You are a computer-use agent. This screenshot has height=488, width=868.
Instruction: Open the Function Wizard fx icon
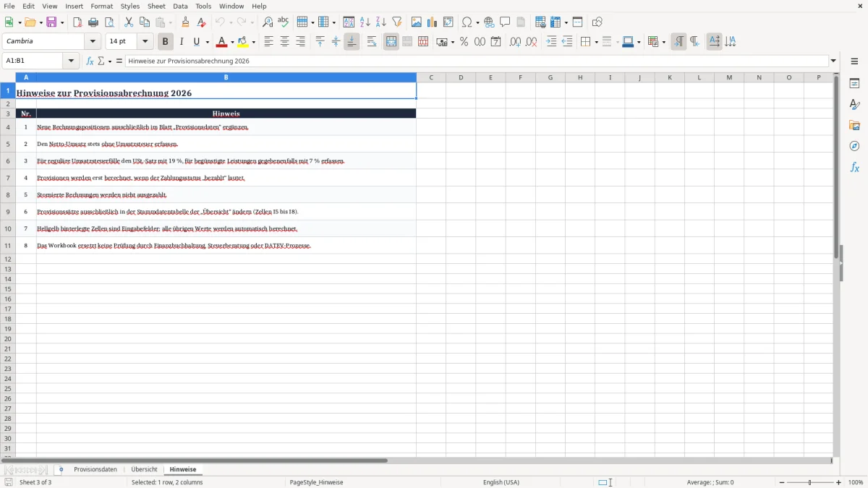pyautogui.click(x=90, y=61)
